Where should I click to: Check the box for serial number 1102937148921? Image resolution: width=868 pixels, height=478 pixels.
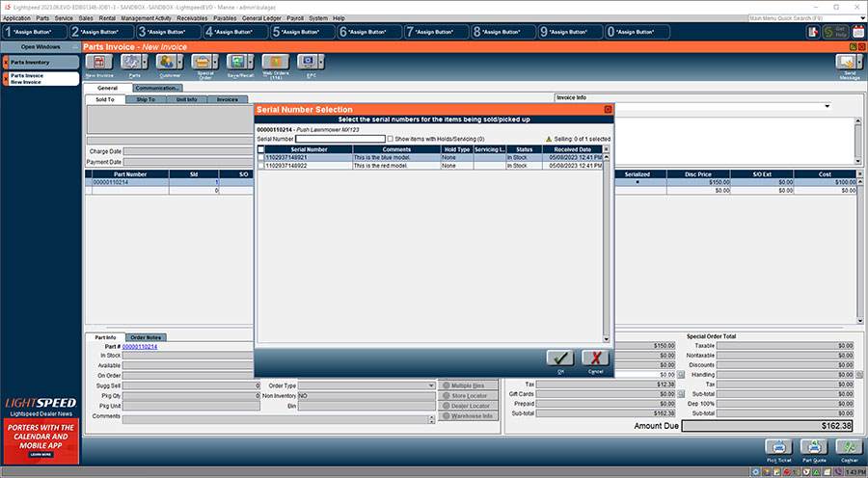coord(261,158)
